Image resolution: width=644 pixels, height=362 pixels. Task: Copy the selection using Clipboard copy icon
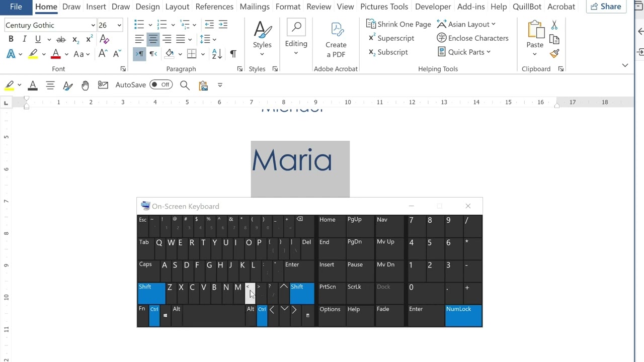[554, 40]
